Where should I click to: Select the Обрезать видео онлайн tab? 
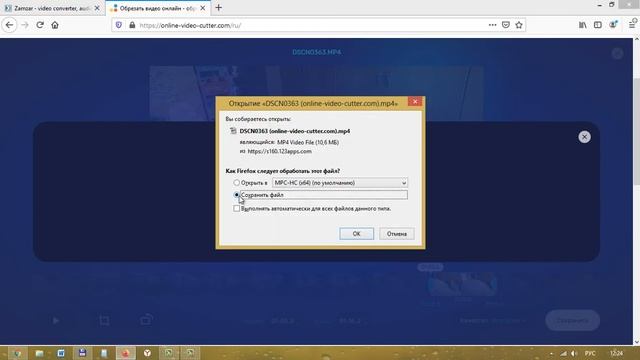click(x=158, y=8)
